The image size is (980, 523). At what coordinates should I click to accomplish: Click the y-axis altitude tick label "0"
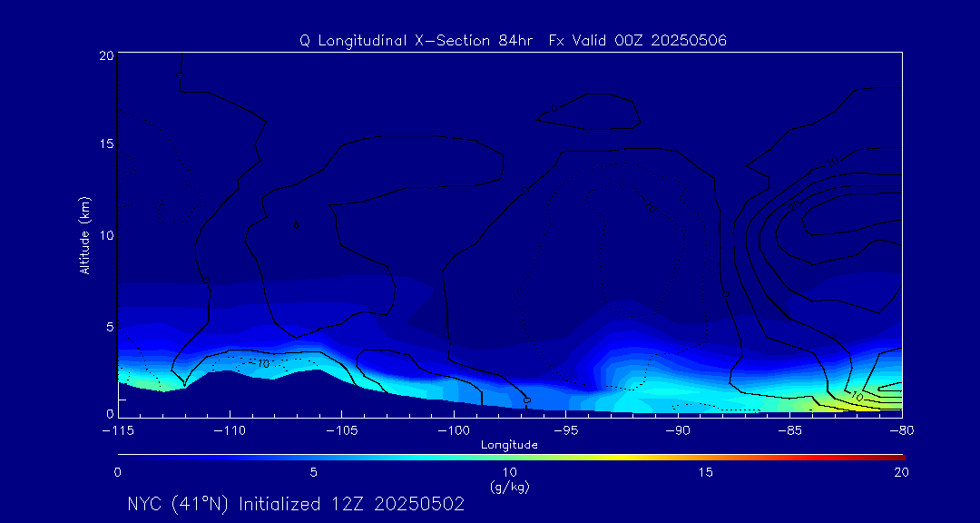pos(109,413)
